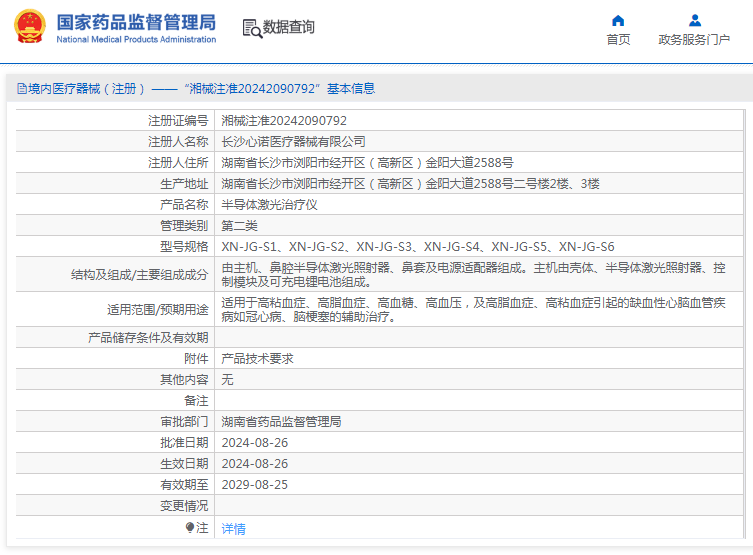The height and width of the screenshot is (555, 753).
Task: Open 政务服务门户 portal link
Action: (694, 39)
